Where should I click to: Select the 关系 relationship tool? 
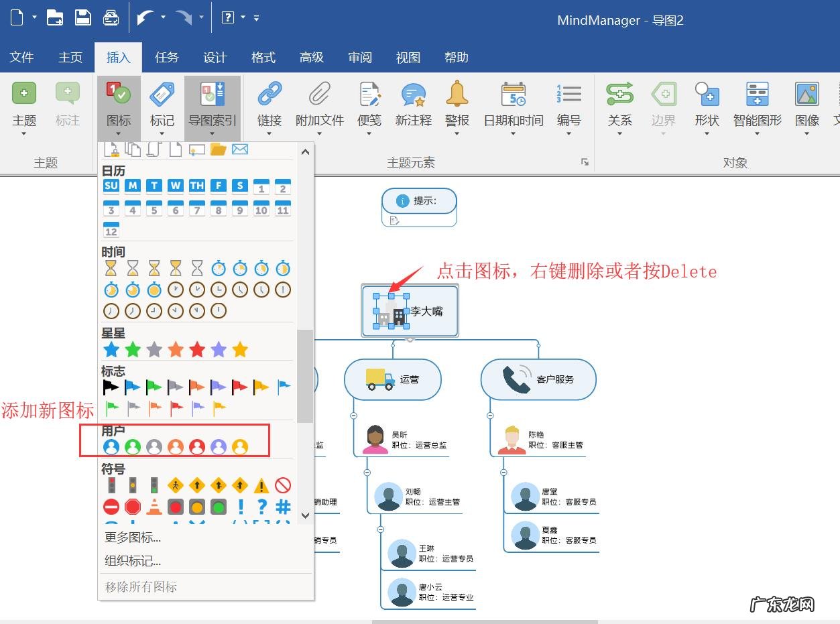click(619, 95)
